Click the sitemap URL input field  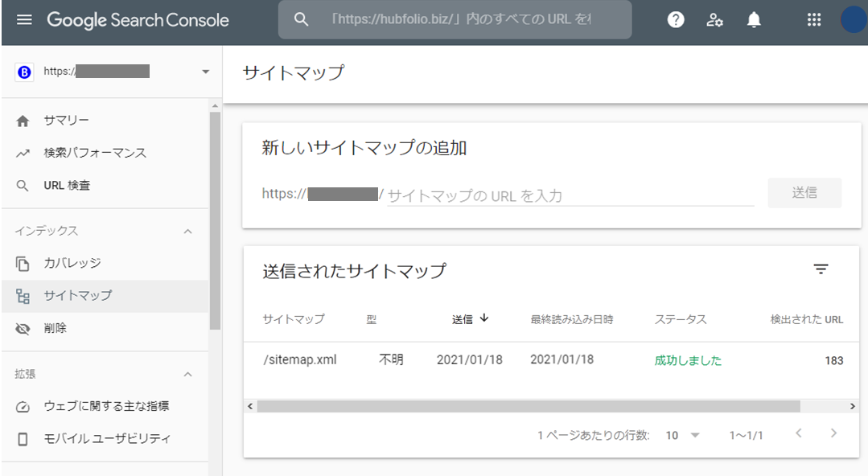(x=570, y=195)
